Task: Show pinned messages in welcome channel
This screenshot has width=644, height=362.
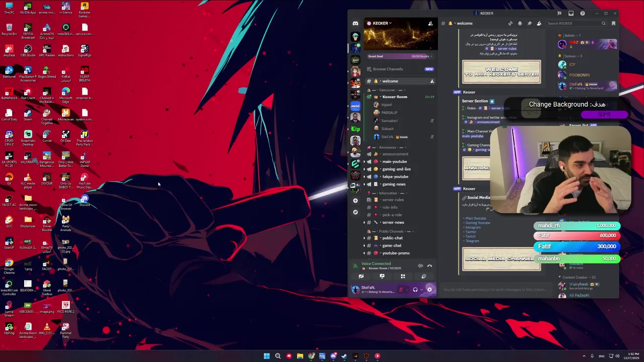Action: coord(529,23)
